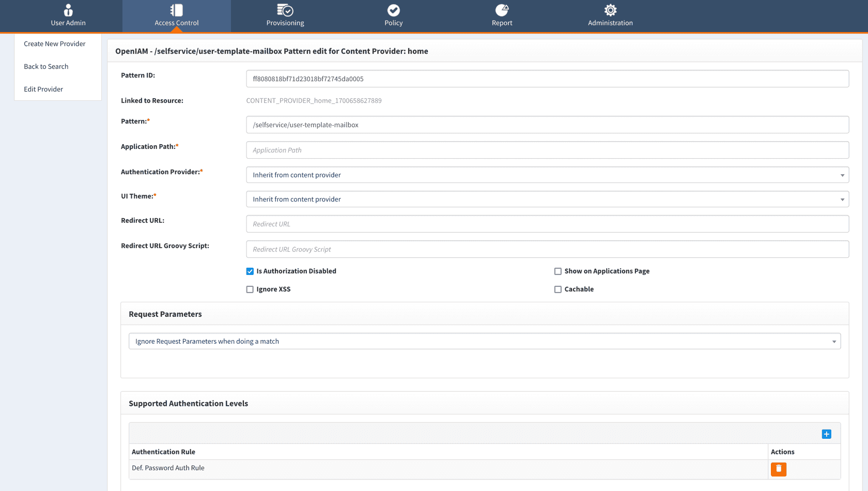Select Edit Provider in the sidebar
This screenshot has width=868, height=491.
[43, 89]
